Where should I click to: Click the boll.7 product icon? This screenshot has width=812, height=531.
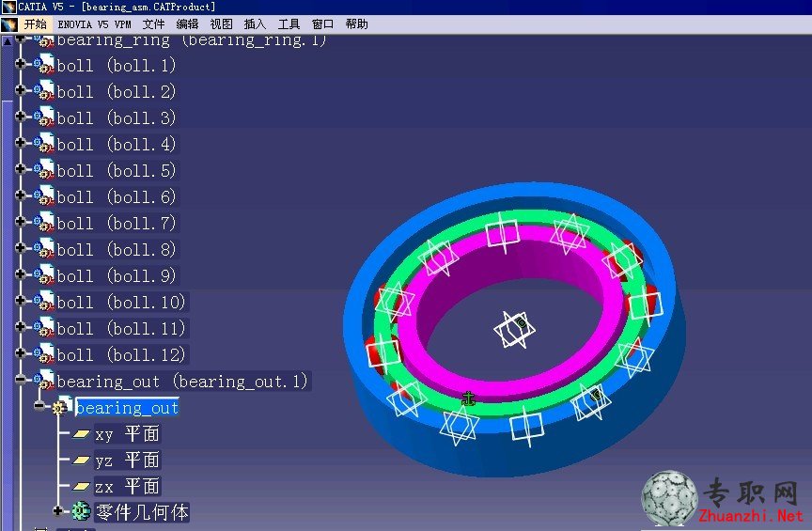click(44, 224)
